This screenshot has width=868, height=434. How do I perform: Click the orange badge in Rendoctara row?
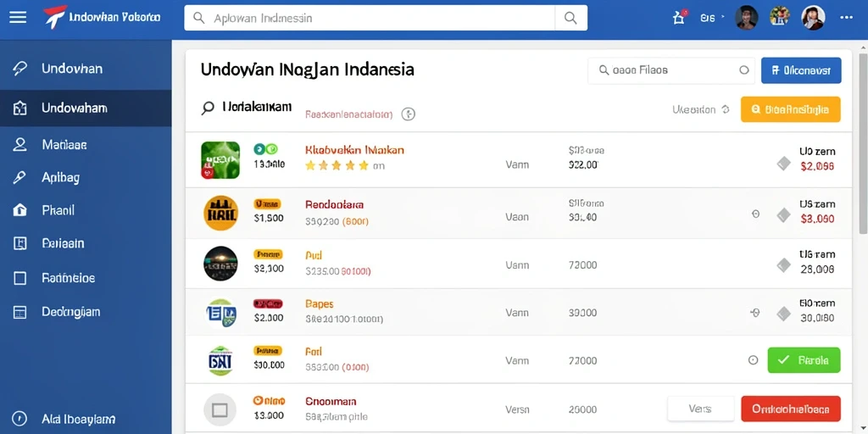click(267, 203)
